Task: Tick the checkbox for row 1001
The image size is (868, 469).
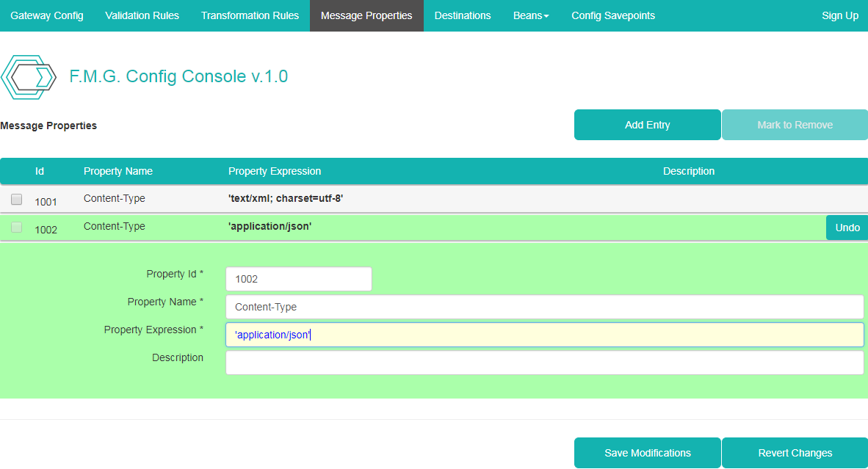Action: click(x=17, y=200)
